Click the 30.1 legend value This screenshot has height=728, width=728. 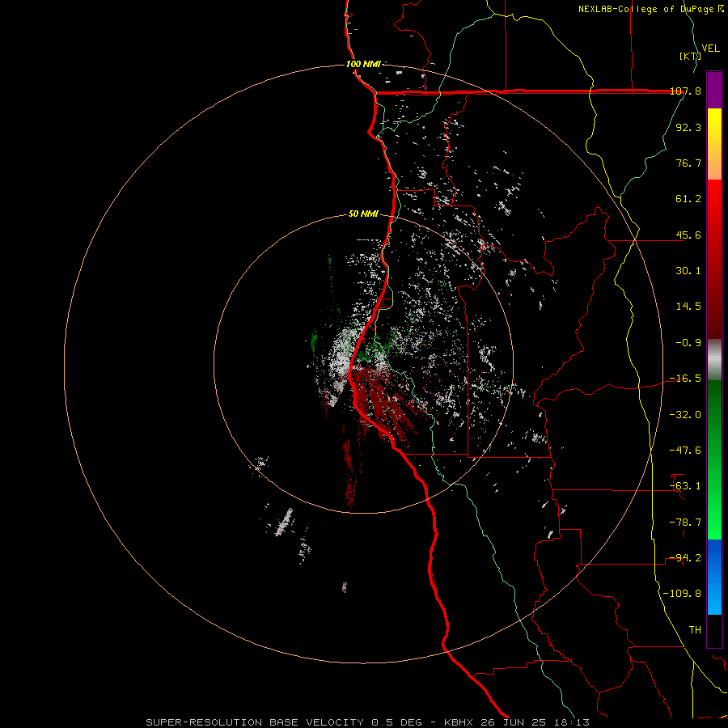688,271
